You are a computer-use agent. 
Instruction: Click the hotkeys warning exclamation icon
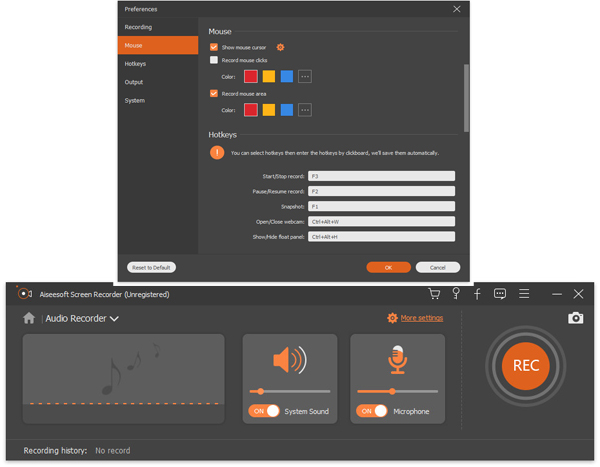[x=217, y=153]
